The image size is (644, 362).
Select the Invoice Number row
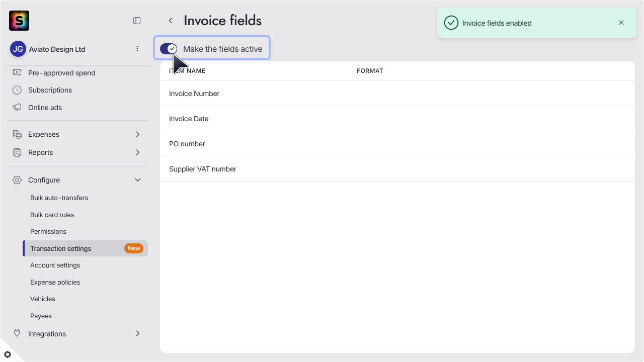pyautogui.click(x=397, y=94)
